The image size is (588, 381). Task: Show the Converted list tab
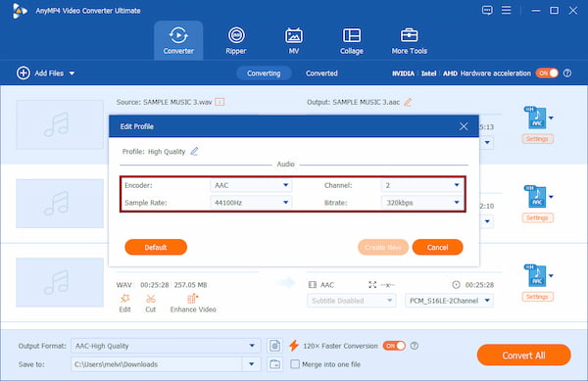pyautogui.click(x=321, y=73)
